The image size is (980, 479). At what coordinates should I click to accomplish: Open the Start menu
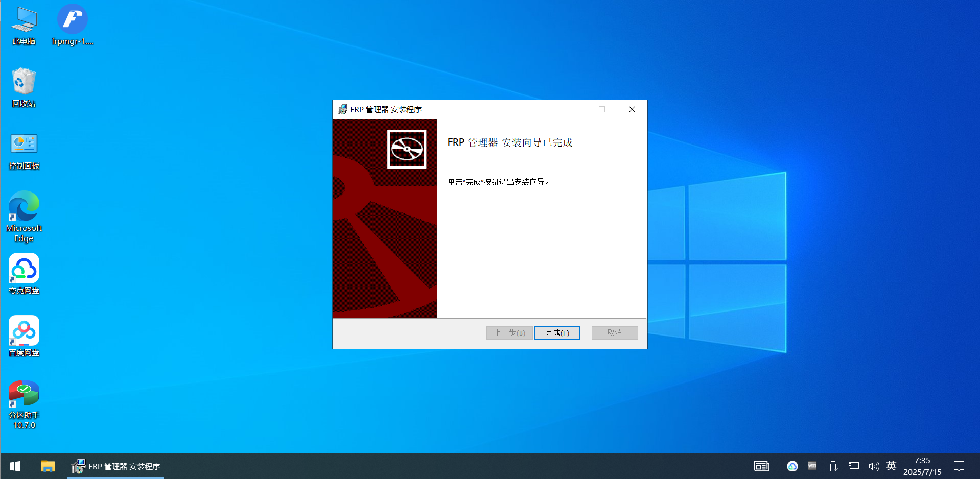pos(15,466)
